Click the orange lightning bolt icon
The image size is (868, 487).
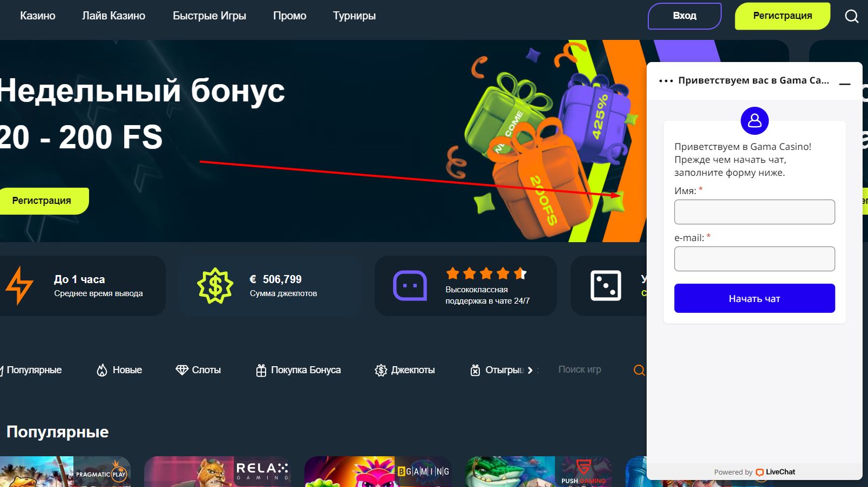pyautogui.click(x=19, y=285)
